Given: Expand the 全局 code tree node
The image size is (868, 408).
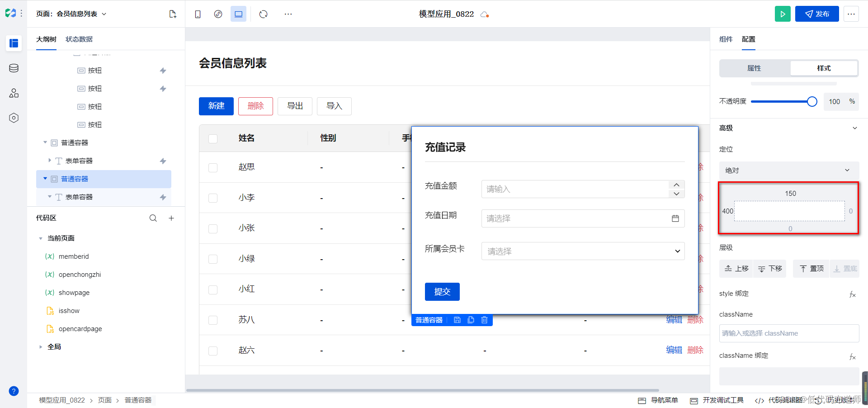Looking at the screenshot, I should pos(41,347).
